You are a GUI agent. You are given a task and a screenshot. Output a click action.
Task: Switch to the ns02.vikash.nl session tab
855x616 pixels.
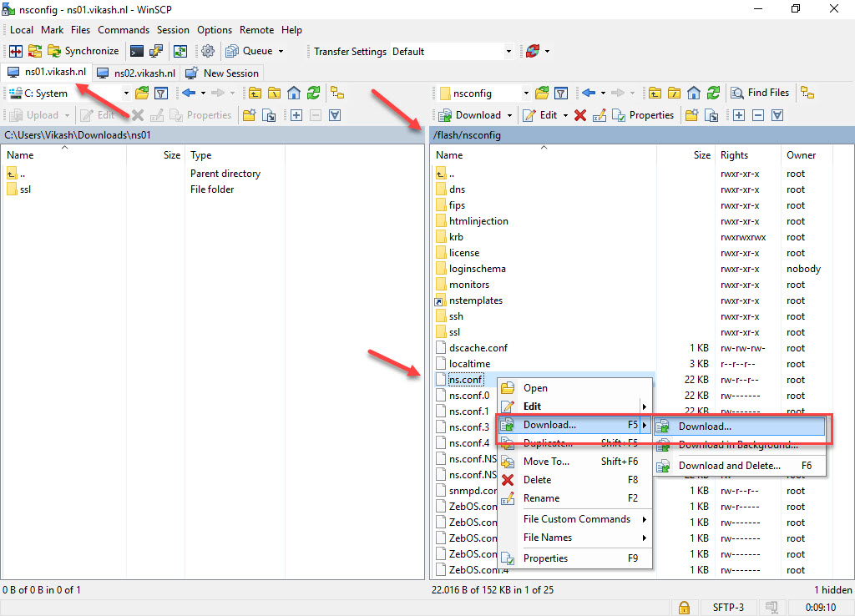coord(136,73)
